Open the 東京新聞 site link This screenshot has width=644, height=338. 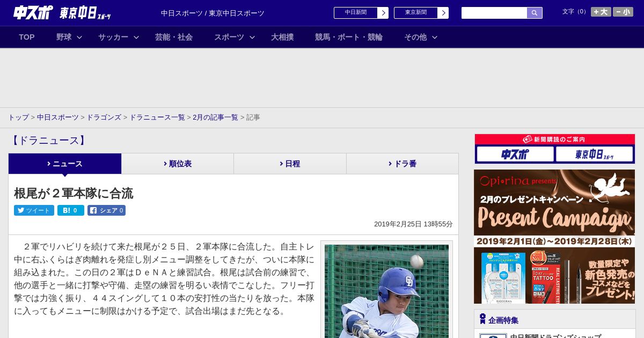tap(416, 13)
